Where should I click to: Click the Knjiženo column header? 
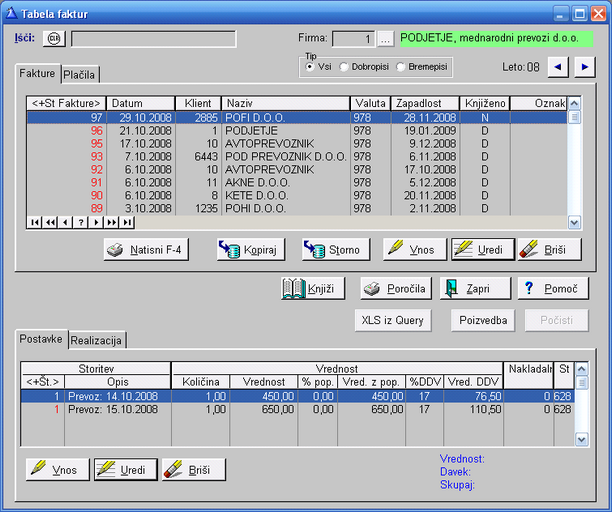485,103
